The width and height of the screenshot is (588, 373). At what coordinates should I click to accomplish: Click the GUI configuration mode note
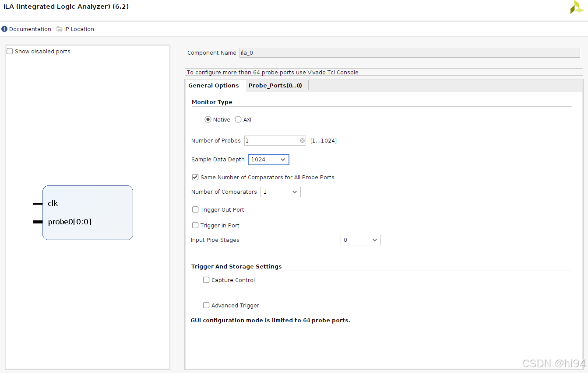click(x=270, y=320)
